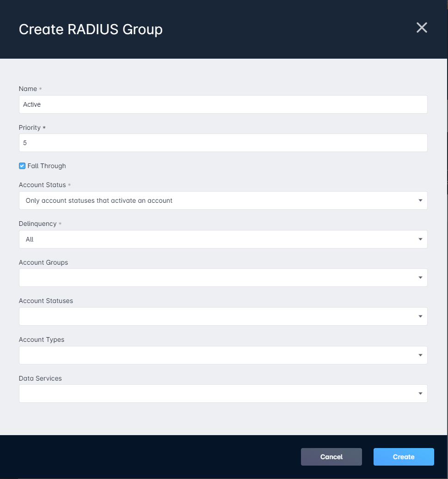
Task: Click the Fall Through label text
Action: (47, 166)
